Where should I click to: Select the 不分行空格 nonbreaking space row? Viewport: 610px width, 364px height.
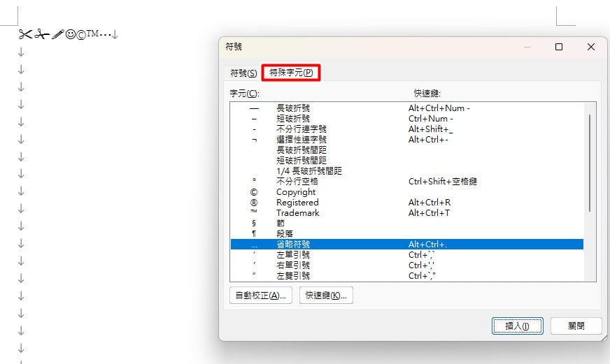[407, 182]
